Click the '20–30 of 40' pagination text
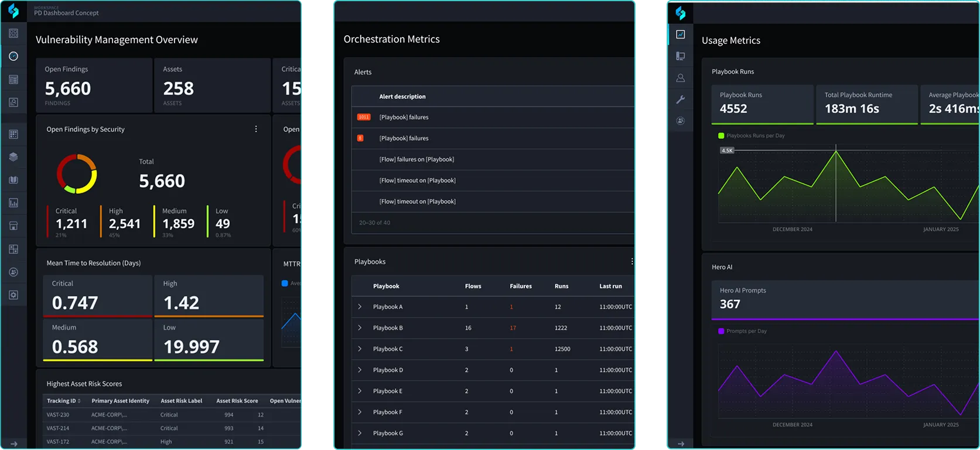 click(x=375, y=223)
